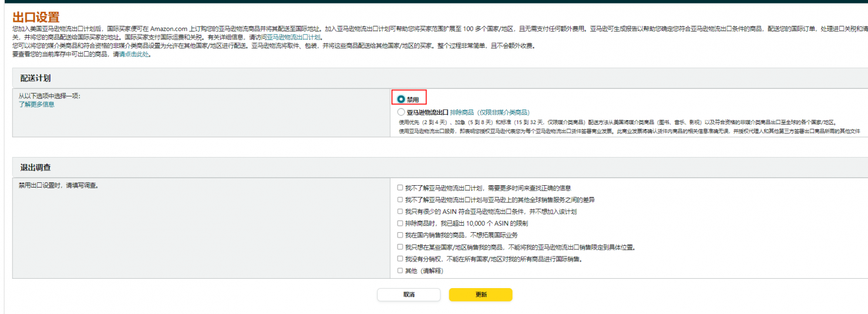The image size is (868, 314).
Task: Click the 亚马逊物流出口计划 link in the intro
Action: coord(294,37)
